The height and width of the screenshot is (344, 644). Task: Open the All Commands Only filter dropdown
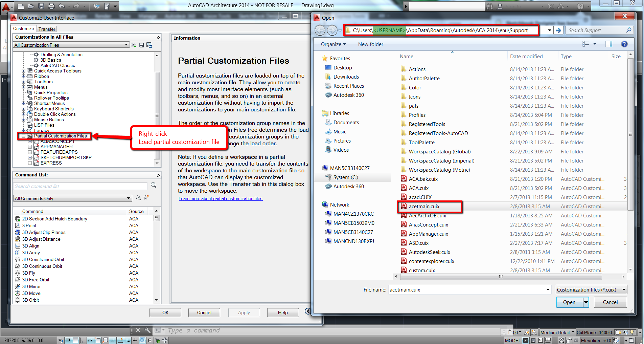[73, 198]
